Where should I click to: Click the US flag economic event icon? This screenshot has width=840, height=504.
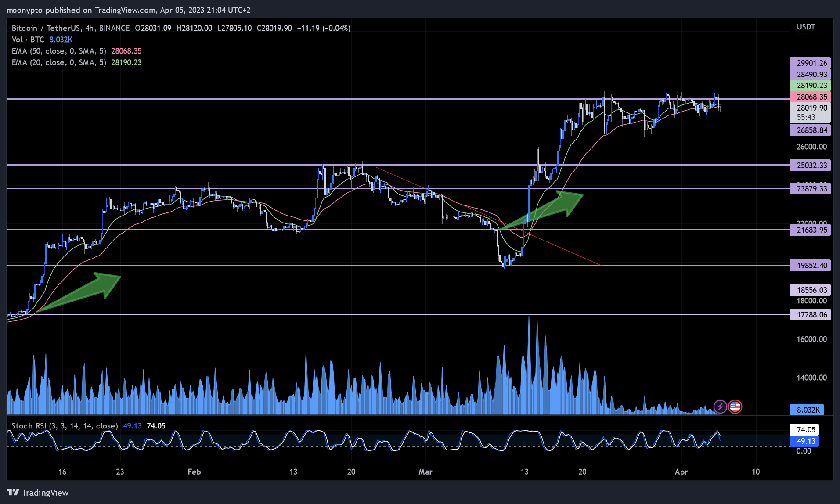[x=735, y=407]
